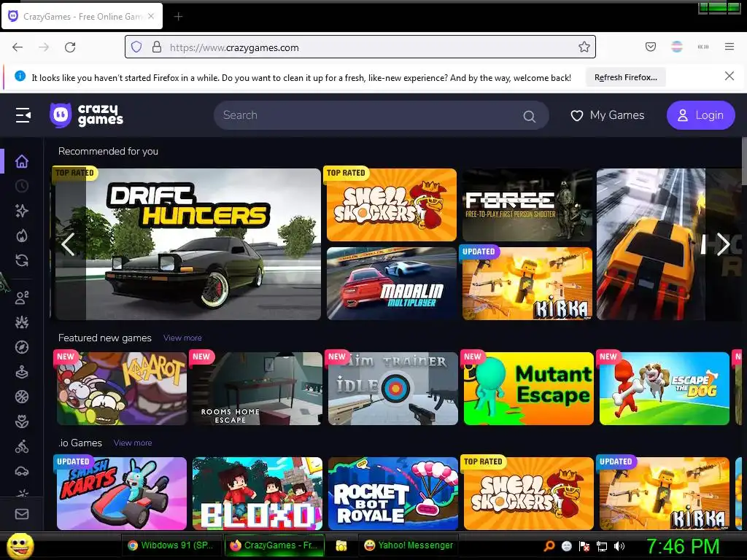Show next recommended games with right chevron
Image resolution: width=747 pixels, height=560 pixels.
pos(723,244)
